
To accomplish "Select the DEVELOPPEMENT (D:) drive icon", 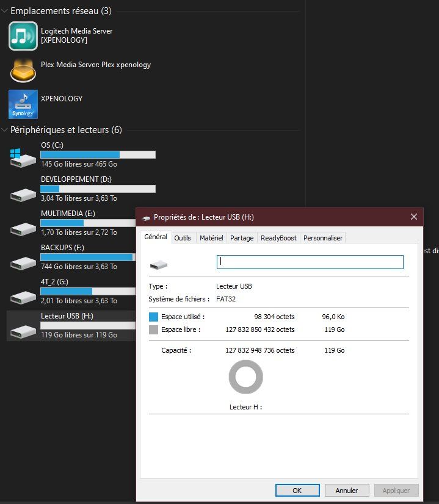I will tap(23, 195).
